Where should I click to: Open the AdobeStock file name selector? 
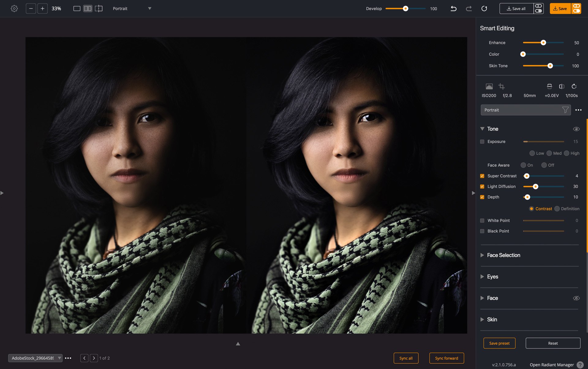[35, 358]
